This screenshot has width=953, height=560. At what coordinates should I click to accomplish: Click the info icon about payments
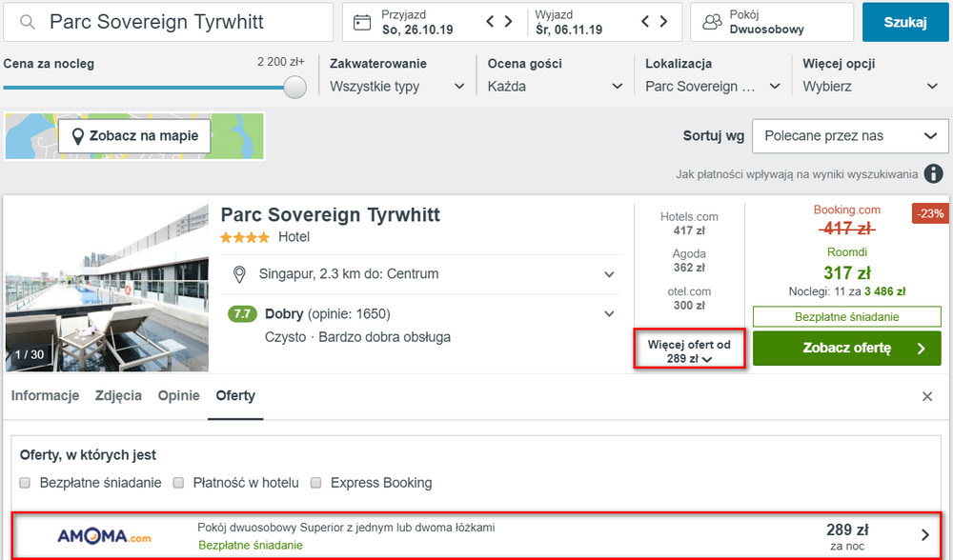(x=934, y=173)
